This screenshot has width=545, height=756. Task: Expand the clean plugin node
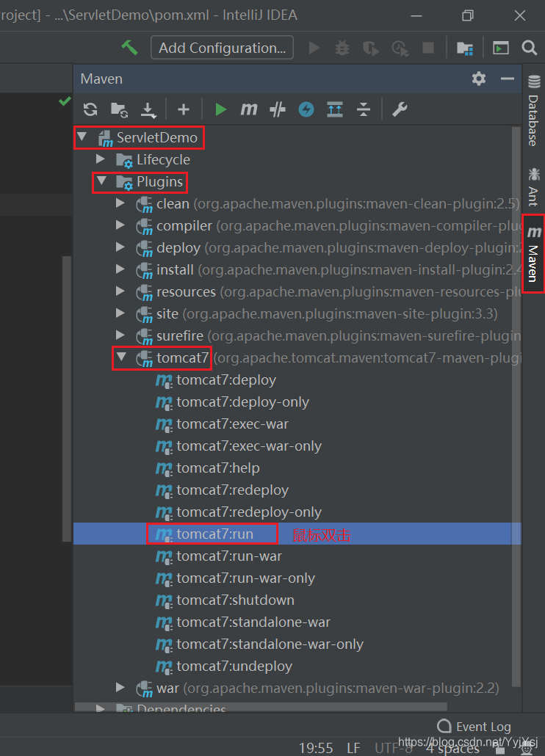click(120, 203)
